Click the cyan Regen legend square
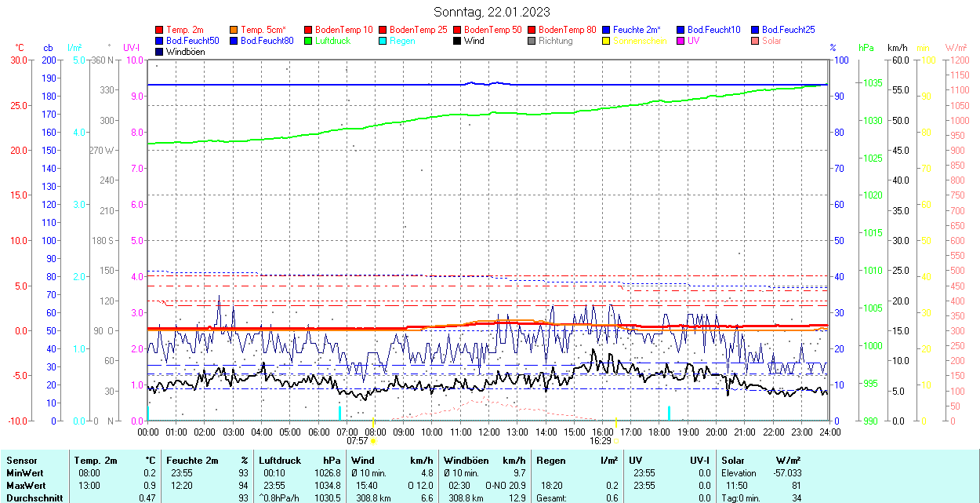This screenshot has height=503, width=980. point(383,41)
